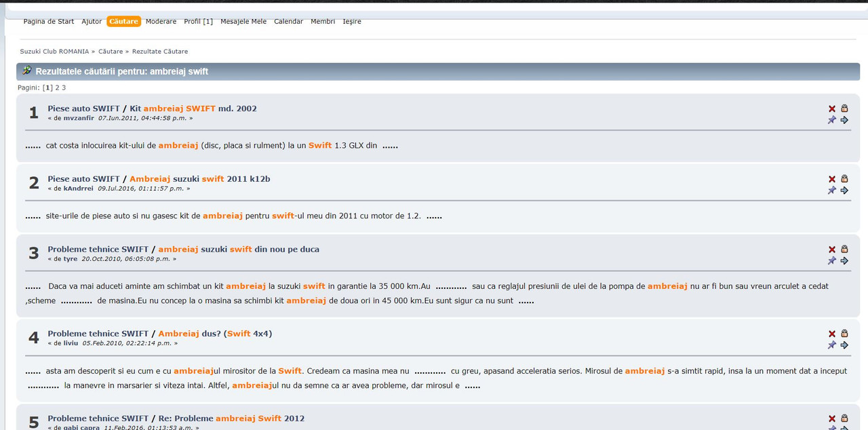Click the search icon beside Rezultatele căutării heading
The height and width of the screenshot is (430, 868).
coord(27,71)
